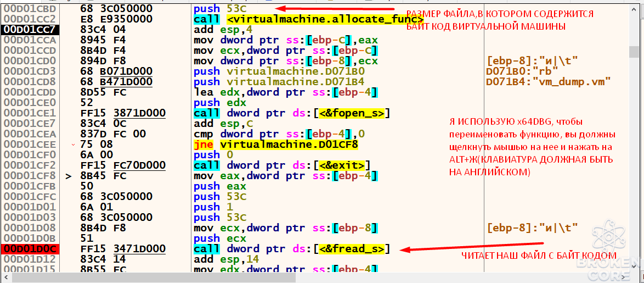Select address 00D01CEE
Screen dimensions: 644x283
[x=30, y=145]
